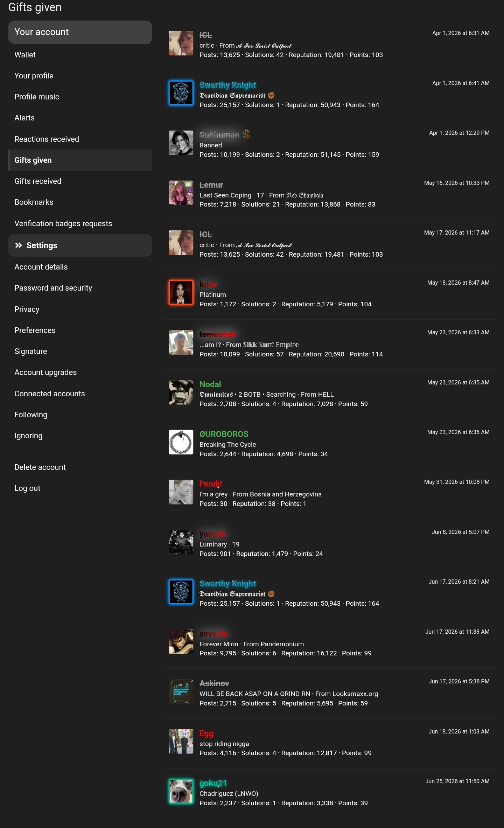Open Nodal's profile link
The image size is (504, 828).
pyautogui.click(x=210, y=384)
